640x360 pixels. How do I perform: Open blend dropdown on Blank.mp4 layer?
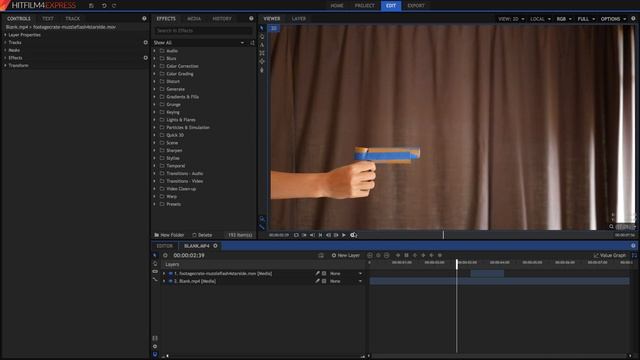point(345,281)
